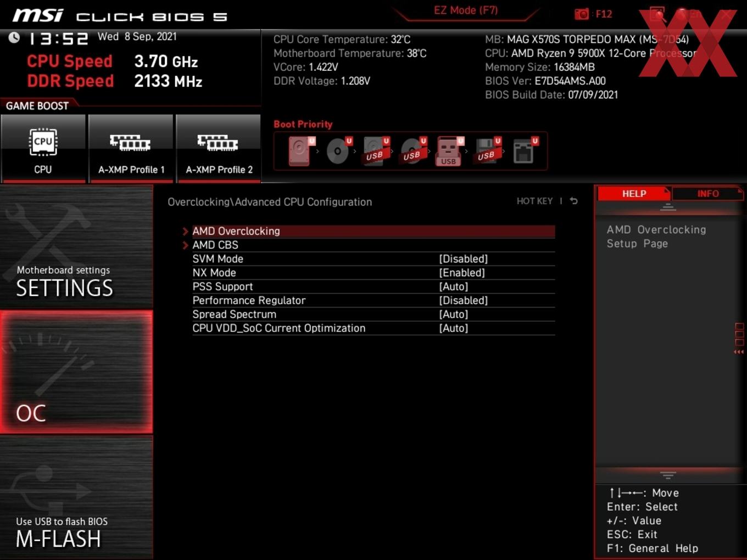
Task: Click the AMD Ryzen 9 5900X CPU entry
Action: point(590,53)
